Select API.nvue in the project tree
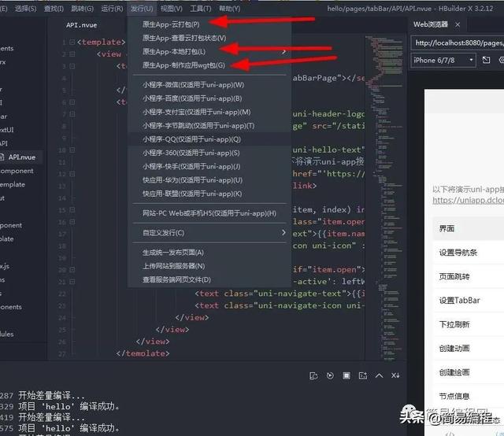 (x=21, y=157)
